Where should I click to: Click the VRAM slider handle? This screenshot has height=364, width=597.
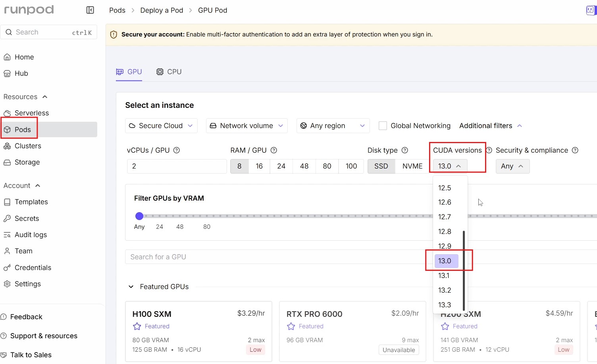[139, 216]
